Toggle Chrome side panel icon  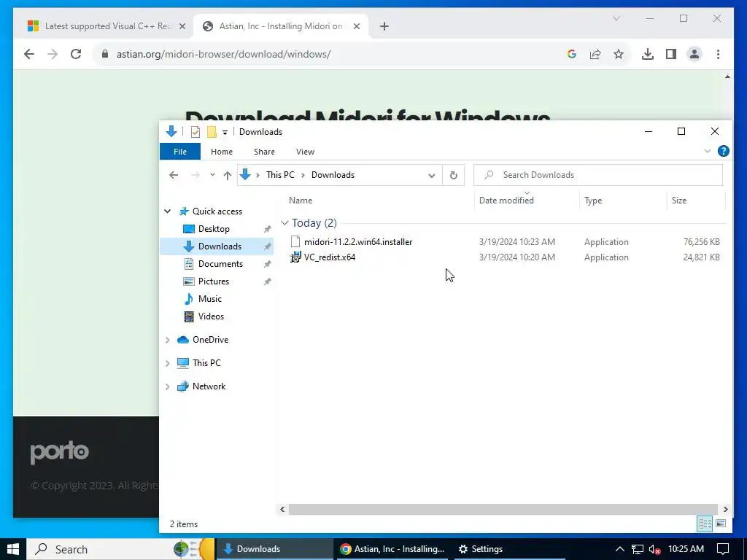point(671,54)
